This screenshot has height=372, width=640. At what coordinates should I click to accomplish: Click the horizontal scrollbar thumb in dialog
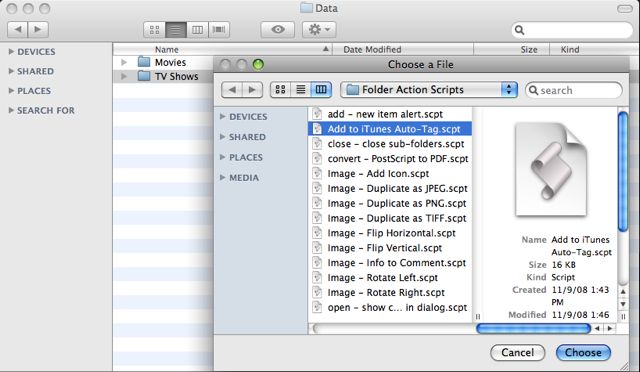pos(533,328)
